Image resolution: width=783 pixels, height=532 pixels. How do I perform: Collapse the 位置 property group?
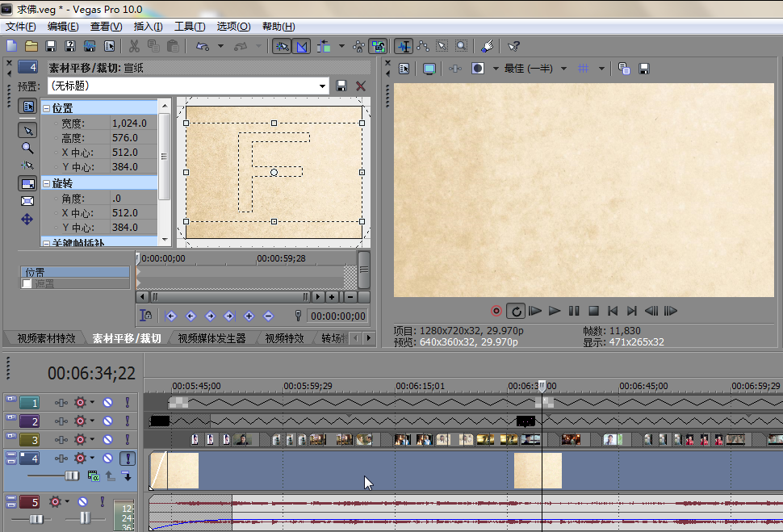coord(47,108)
